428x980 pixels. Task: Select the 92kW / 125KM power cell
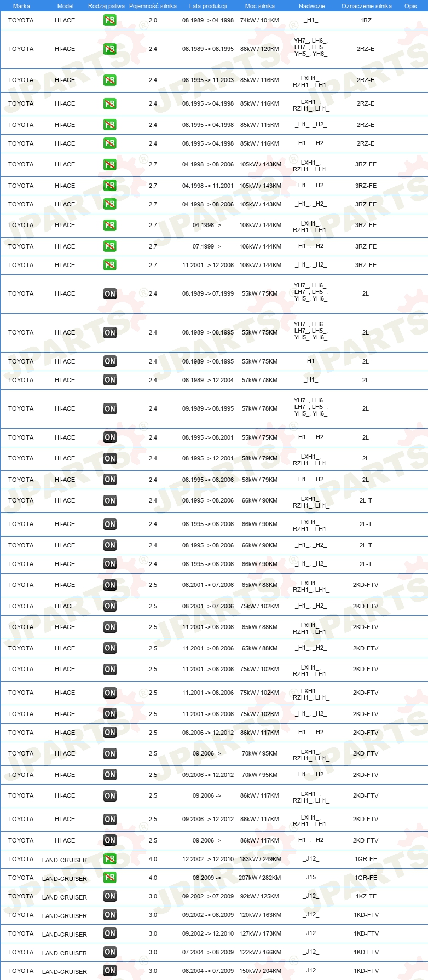259,896
